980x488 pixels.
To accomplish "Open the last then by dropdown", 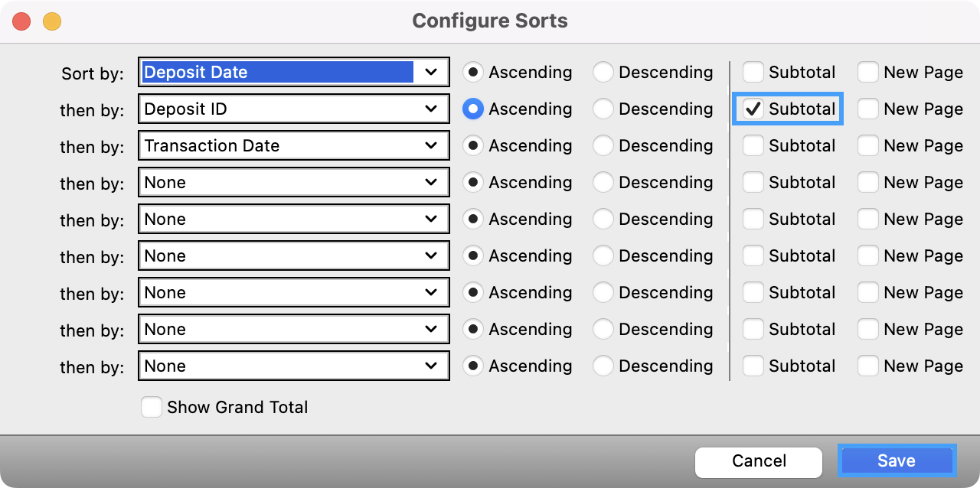I will click(293, 366).
